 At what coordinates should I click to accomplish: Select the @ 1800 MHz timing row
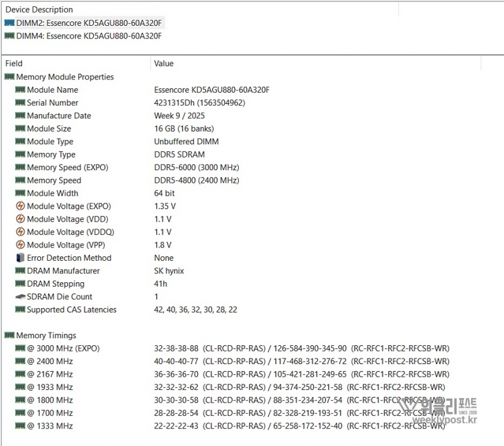click(x=230, y=400)
